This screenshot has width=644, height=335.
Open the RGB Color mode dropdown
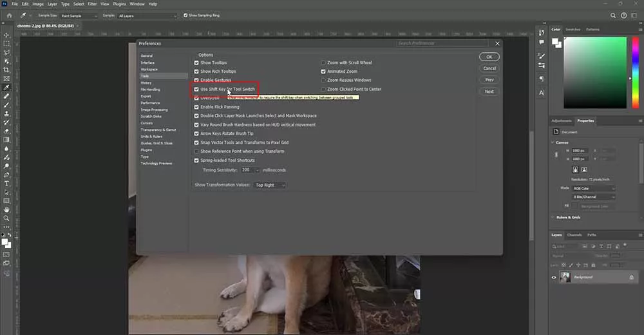pos(594,188)
